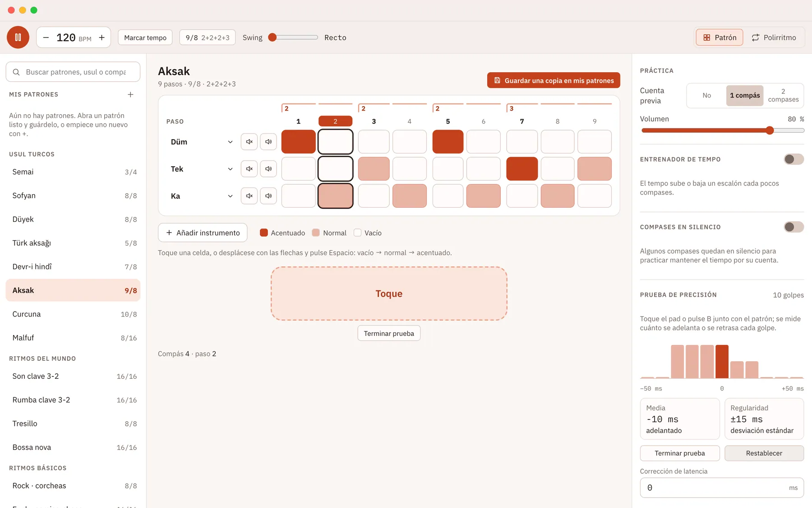This screenshot has height=508, width=812.
Task: Preview the Düm instrument sound
Action: (x=268, y=142)
